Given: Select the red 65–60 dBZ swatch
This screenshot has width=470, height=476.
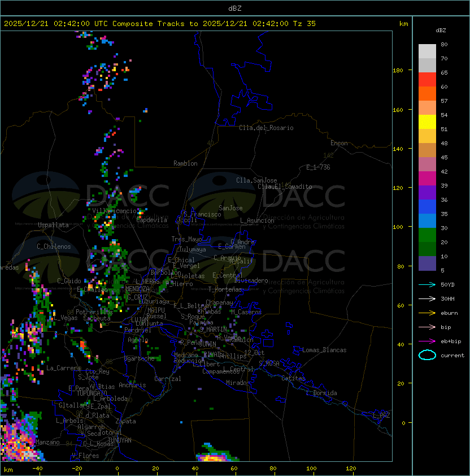Looking at the screenshot, I should click(x=427, y=80).
